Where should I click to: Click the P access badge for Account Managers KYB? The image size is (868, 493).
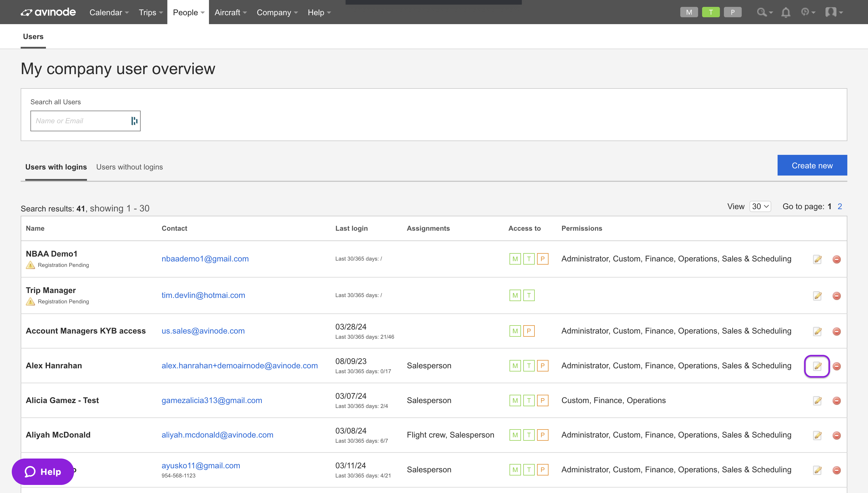coord(529,331)
